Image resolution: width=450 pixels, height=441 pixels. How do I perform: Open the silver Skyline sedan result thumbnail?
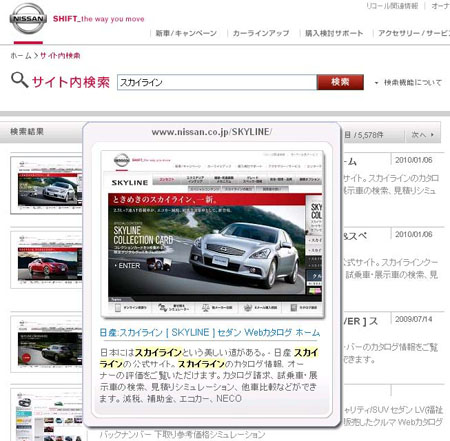tap(47, 185)
